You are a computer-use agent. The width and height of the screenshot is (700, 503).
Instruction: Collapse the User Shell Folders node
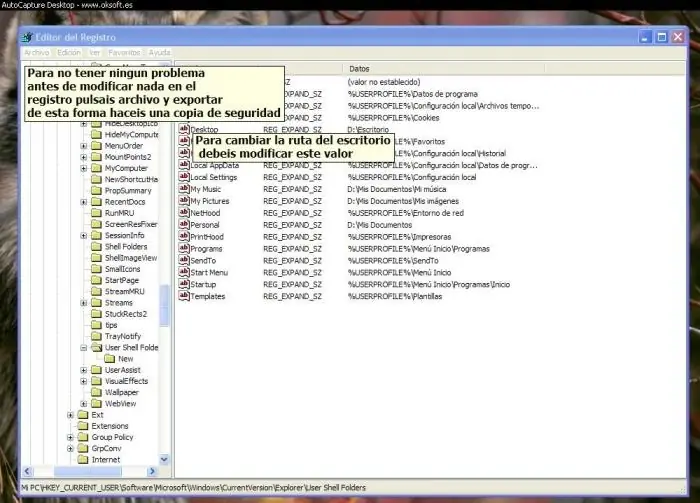[x=83, y=348]
